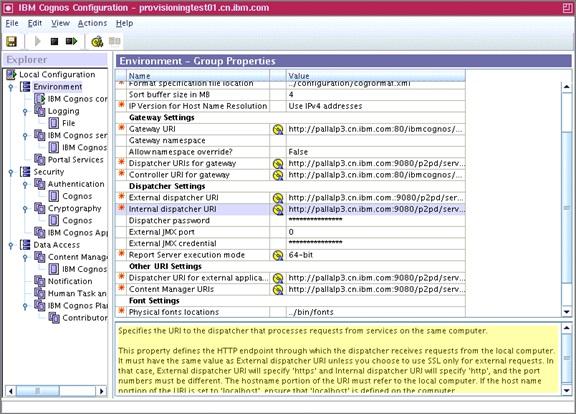
Task: Click the edit icon for Controller URI for gateway
Action: click(x=278, y=175)
